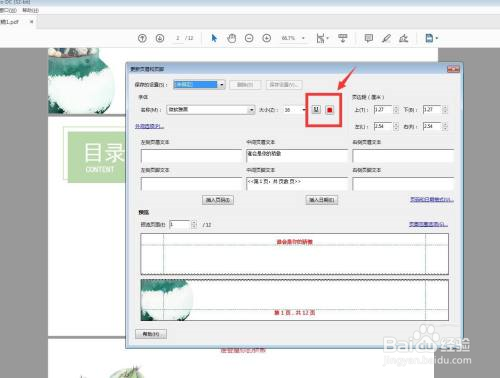Increase the top margin stepper
Viewport: 500px width, 378px height.
[396, 108]
